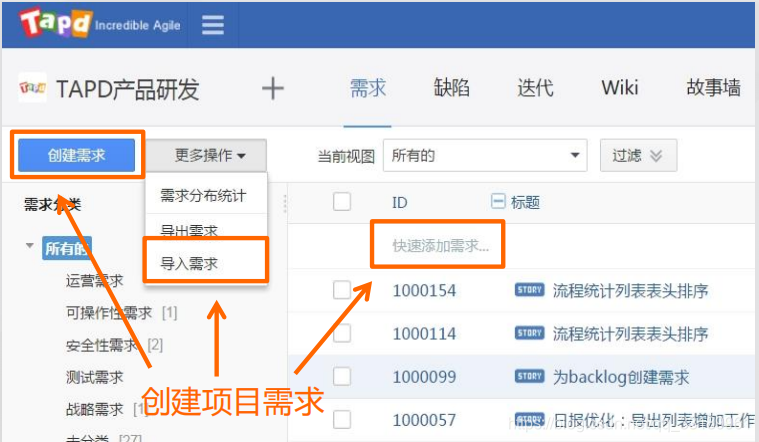Click STORY badge of requirement 1000099
The width and height of the screenshot is (759, 442).
(x=529, y=376)
